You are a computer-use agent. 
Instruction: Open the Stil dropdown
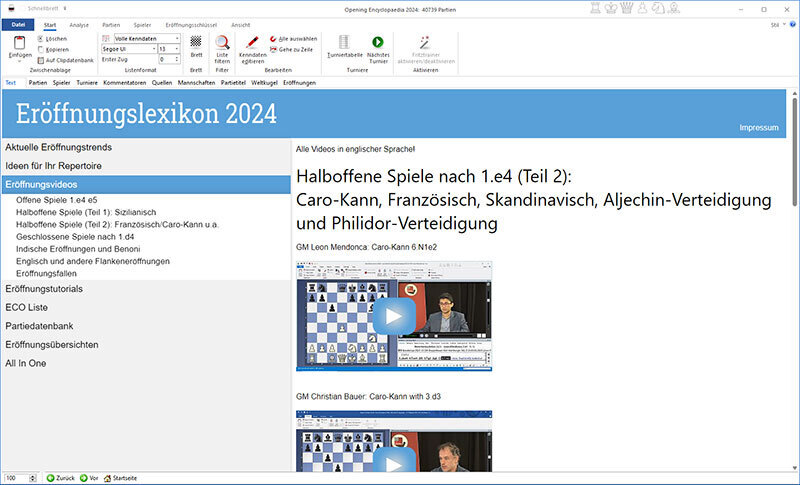[x=778, y=24]
